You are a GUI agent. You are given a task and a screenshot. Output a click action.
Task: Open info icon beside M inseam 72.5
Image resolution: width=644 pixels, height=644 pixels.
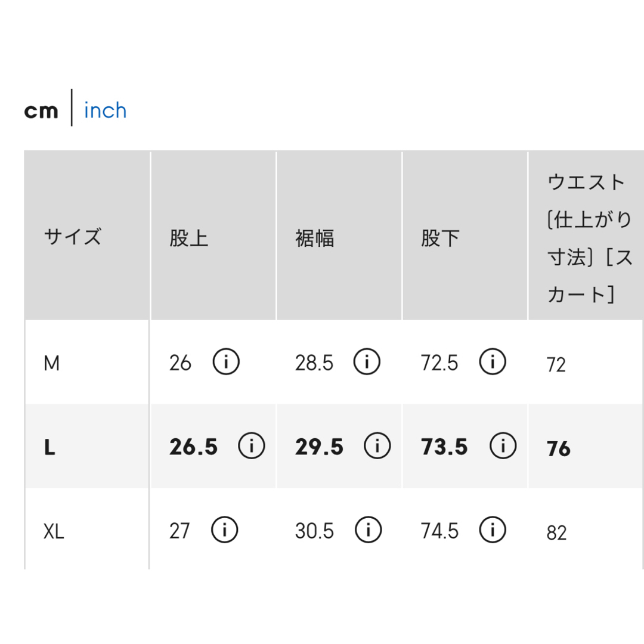[x=493, y=362]
